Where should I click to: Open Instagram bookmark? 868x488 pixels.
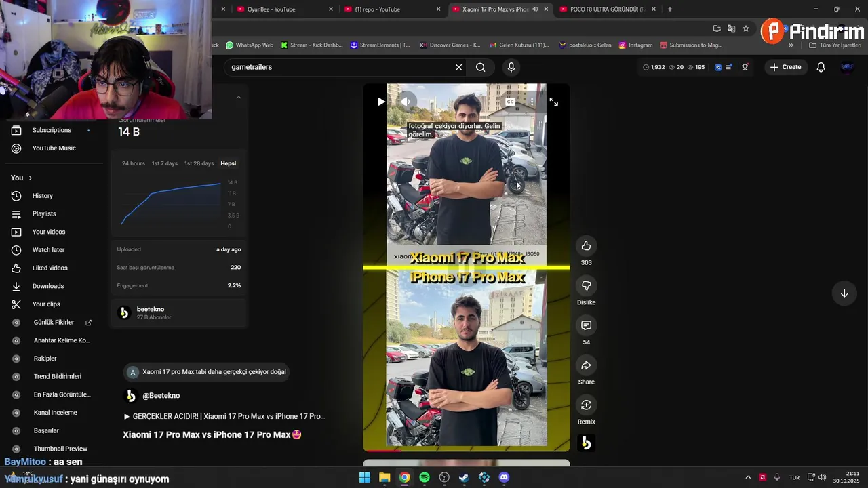635,45
